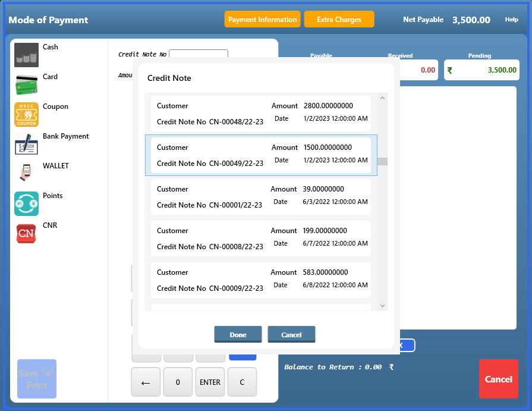Click the Credit Note dialog title
The image size is (532, 411).
169,78
